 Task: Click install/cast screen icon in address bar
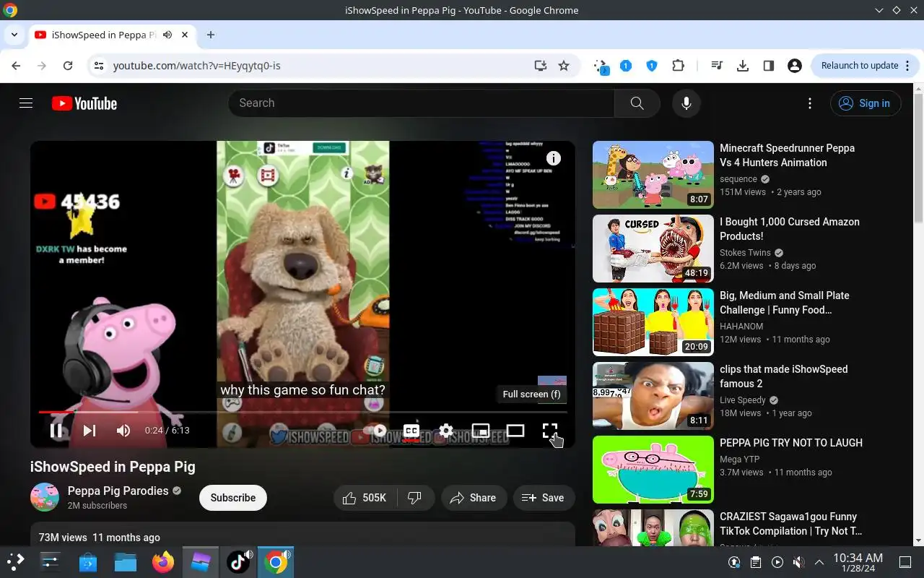[x=540, y=66]
